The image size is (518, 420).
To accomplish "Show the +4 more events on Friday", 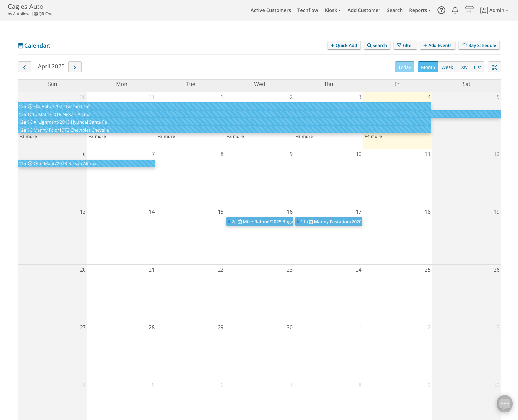I will pyautogui.click(x=373, y=137).
